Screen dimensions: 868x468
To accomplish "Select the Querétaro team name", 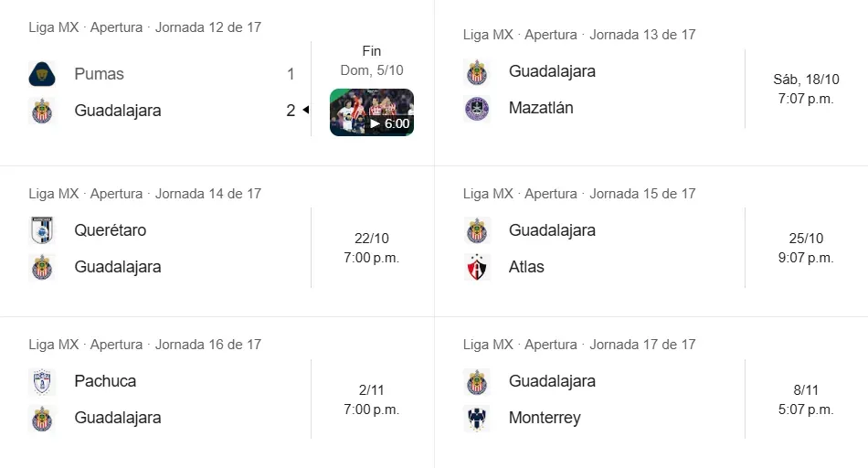I will click(x=110, y=230).
